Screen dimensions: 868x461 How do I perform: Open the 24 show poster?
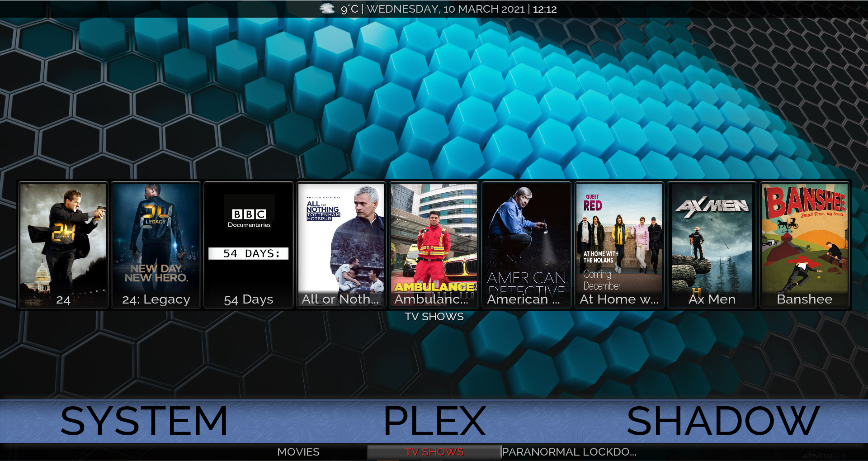coord(63,245)
